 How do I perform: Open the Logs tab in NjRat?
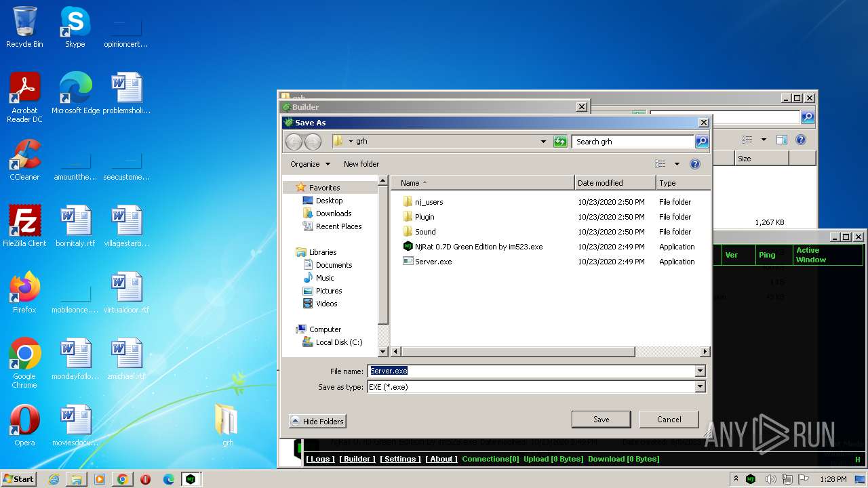319,459
